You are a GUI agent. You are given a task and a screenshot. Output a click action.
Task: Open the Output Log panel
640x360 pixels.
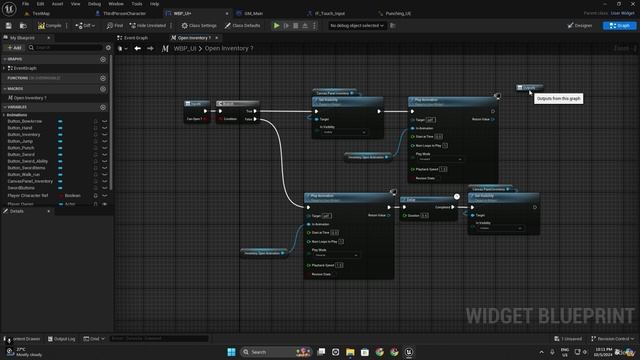[x=62, y=339]
